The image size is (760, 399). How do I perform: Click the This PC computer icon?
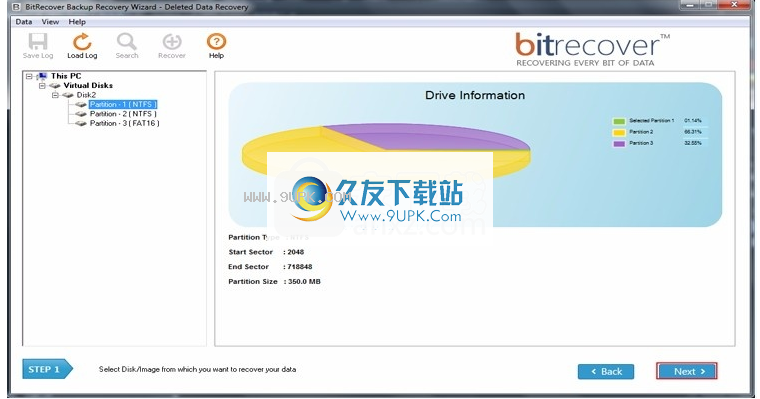point(42,76)
